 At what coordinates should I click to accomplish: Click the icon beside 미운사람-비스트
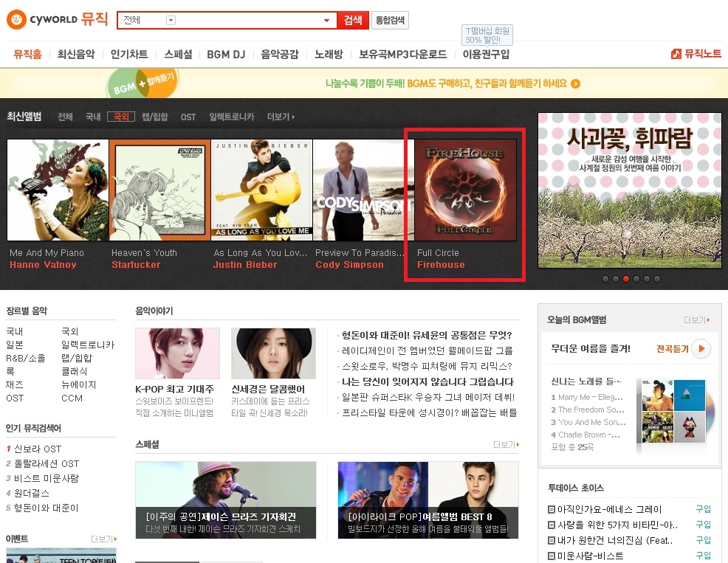coord(552,556)
